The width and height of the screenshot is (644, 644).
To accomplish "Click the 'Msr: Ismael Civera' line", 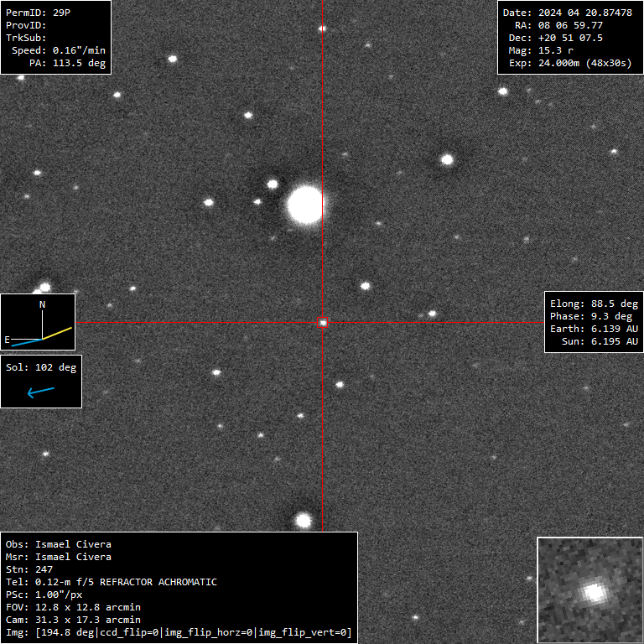I will coord(59,557).
